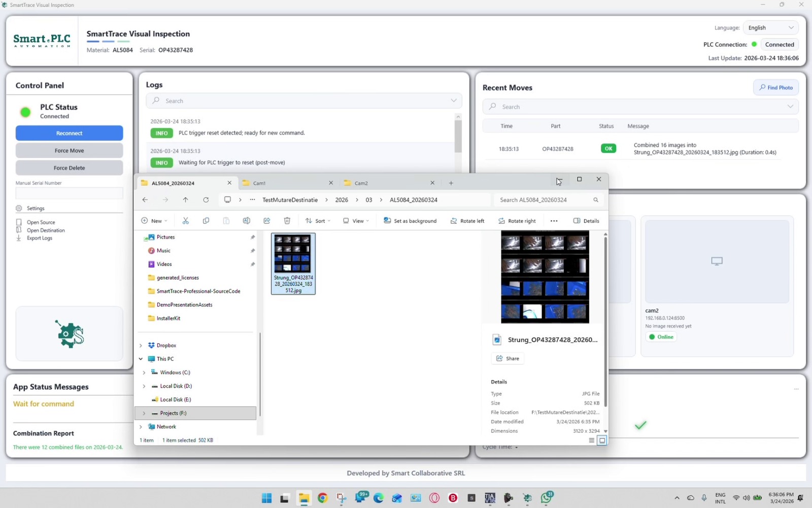The width and height of the screenshot is (812, 508).
Task: Click the Rename icon in Explorer toolbar
Action: click(246, 220)
